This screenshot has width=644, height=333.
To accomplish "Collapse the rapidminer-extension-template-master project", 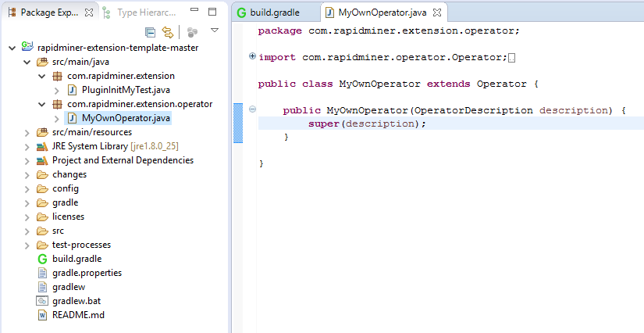I will pos(12,48).
